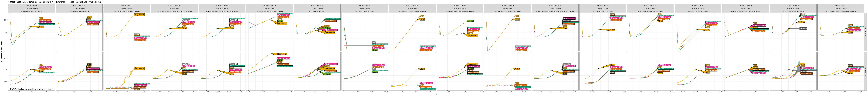Click the 'HEAD=feat/adding_list_search_to_tables stopped early' label
Screen dimensions: 868x96
[x=31, y=89]
